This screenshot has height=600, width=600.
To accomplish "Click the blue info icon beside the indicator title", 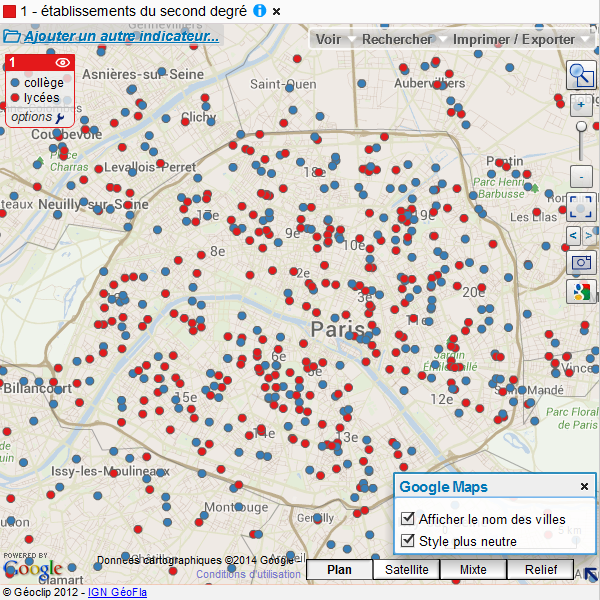I will coord(260,10).
